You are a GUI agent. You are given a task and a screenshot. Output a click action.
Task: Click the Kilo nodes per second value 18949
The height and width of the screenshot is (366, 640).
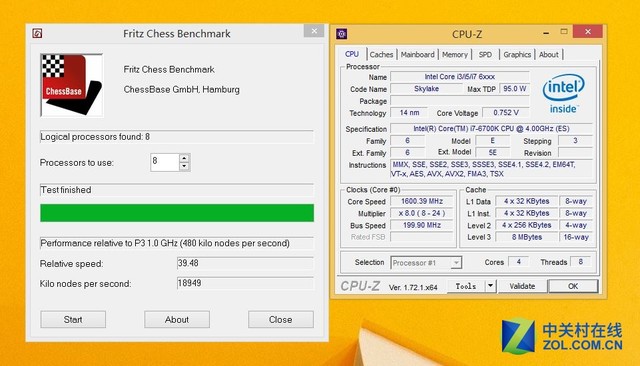(x=245, y=283)
